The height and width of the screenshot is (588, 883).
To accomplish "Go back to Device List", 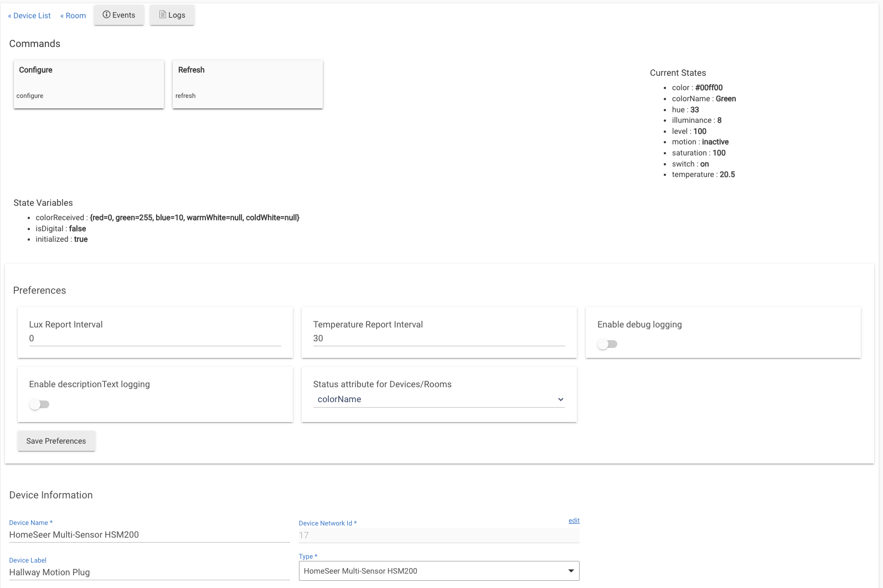I will (x=29, y=16).
